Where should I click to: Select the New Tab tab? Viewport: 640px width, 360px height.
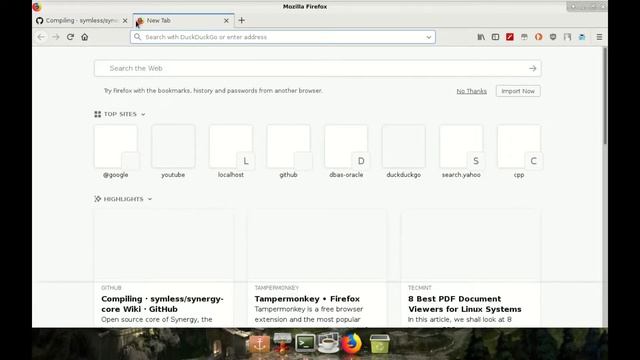click(x=183, y=20)
